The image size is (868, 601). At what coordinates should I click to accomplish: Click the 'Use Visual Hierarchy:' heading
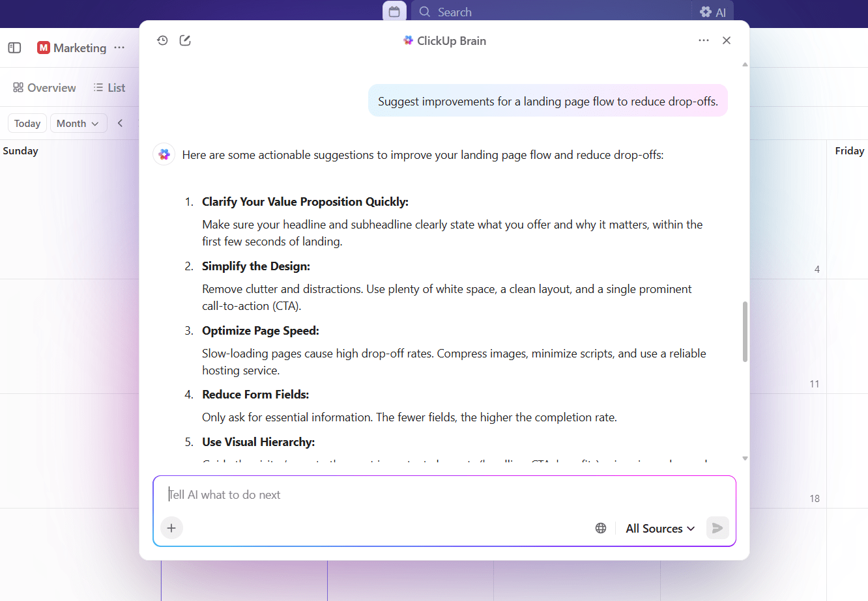point(259,442)
